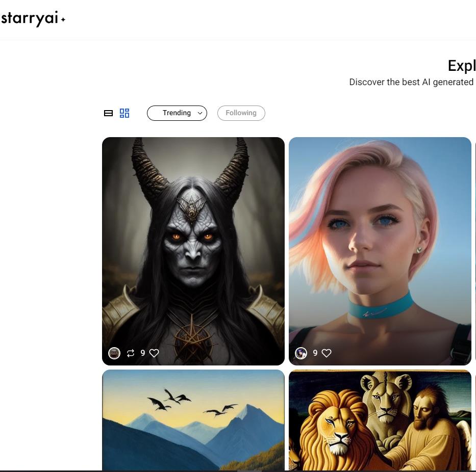Viewport: 476px width, 472px height.
Task: Like the horned demon artwork
Action: pyautogui.click(x=154, y=353)
